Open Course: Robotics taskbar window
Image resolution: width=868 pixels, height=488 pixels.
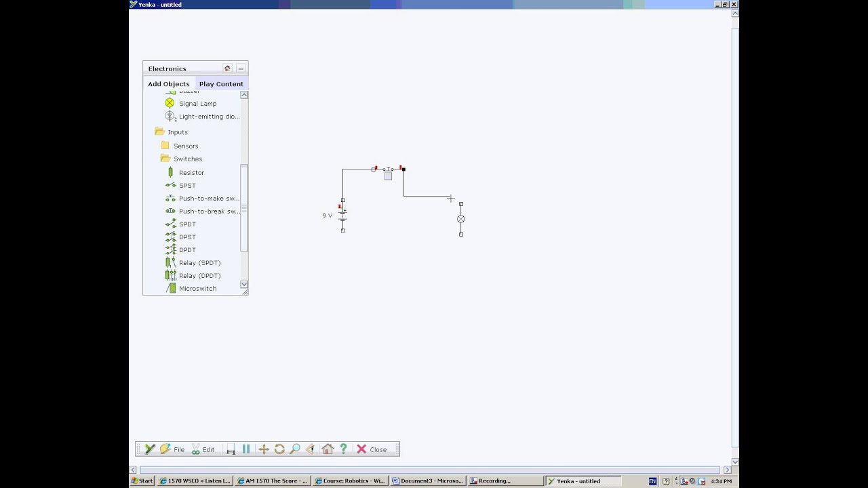[350, 481]
